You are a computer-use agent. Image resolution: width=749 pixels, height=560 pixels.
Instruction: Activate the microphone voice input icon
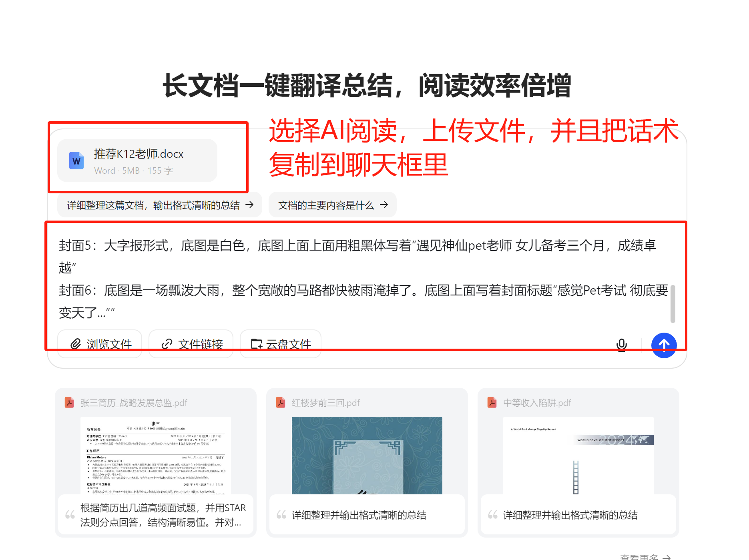(621, 345)
